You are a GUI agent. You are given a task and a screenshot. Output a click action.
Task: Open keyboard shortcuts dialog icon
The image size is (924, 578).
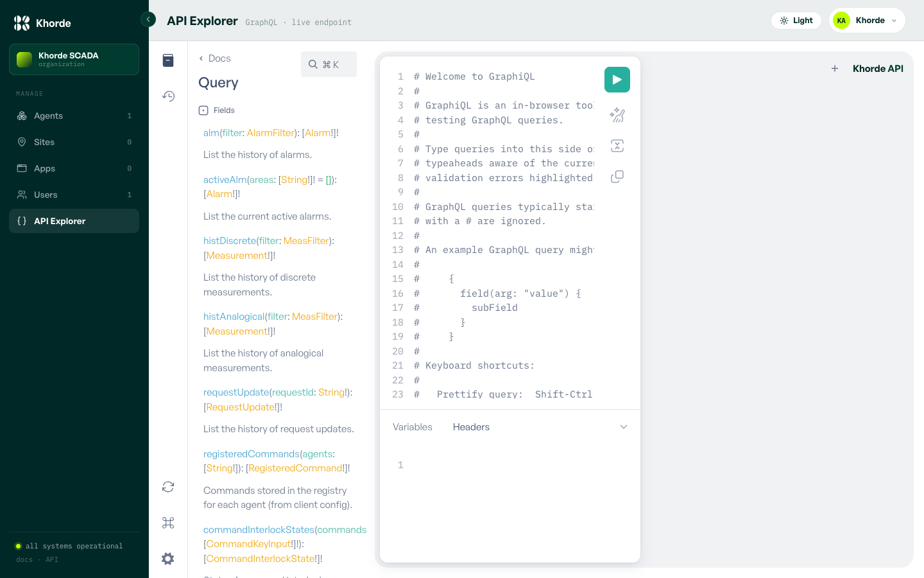(168, 523)
